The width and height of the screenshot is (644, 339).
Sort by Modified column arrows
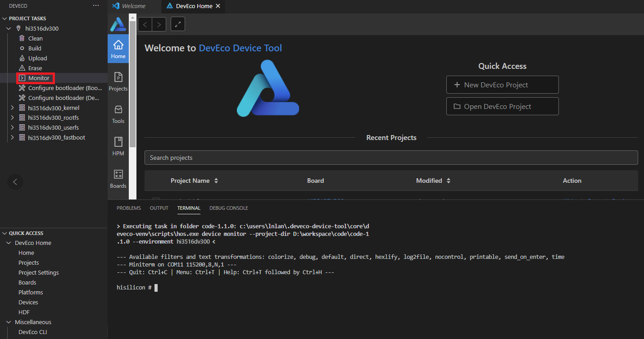pyautogui.click(x=449, y=181)
